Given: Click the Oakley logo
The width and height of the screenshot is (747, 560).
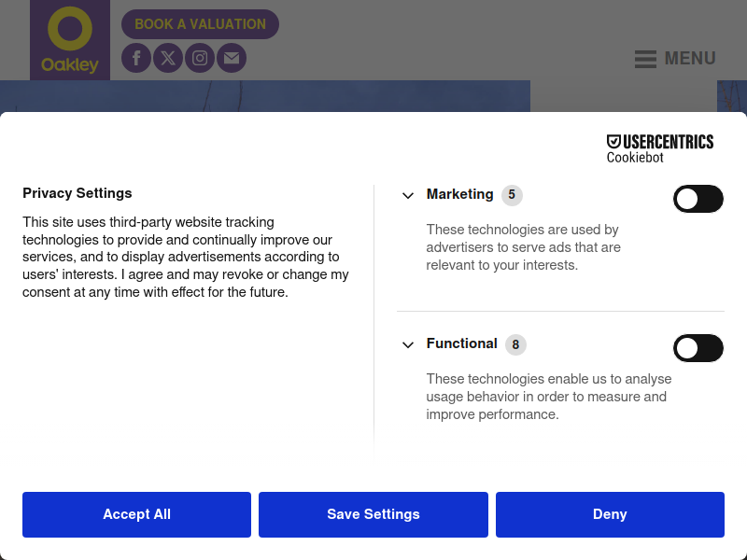Looking at the screenshot, I should [70, 40].
